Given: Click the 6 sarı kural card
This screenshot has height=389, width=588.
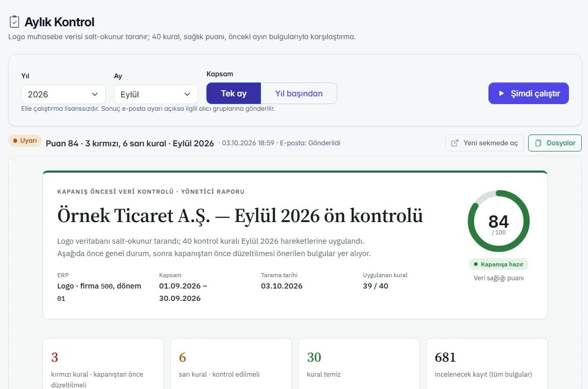Looking at the screenshot, I should (231, 364).
